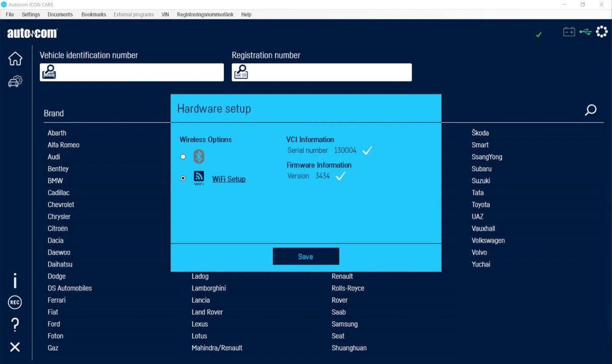
Task: Open the WiFi Setup link
Action: (x=229, y=179)
